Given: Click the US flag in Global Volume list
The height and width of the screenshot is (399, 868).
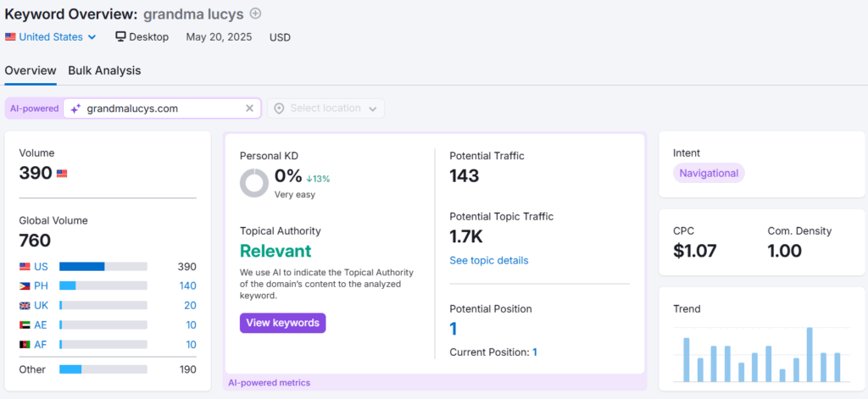Looking at the screenshot, I should (x=25, y=267).
